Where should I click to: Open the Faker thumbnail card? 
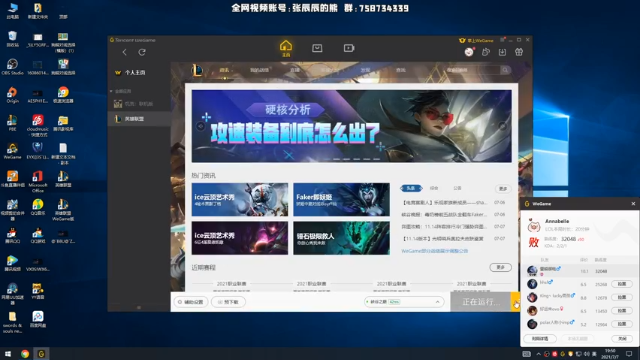coord(341,200)
